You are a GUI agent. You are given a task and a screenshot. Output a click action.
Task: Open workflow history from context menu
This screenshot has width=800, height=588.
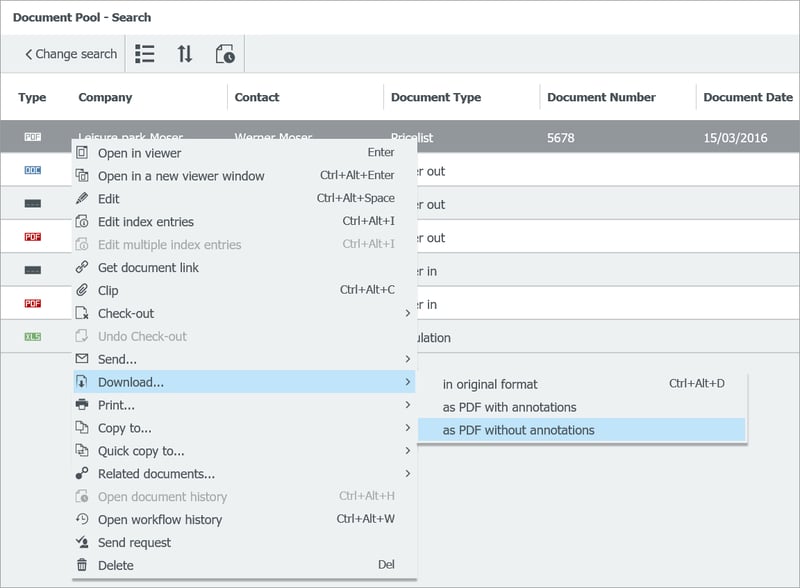tap(160, 519)
